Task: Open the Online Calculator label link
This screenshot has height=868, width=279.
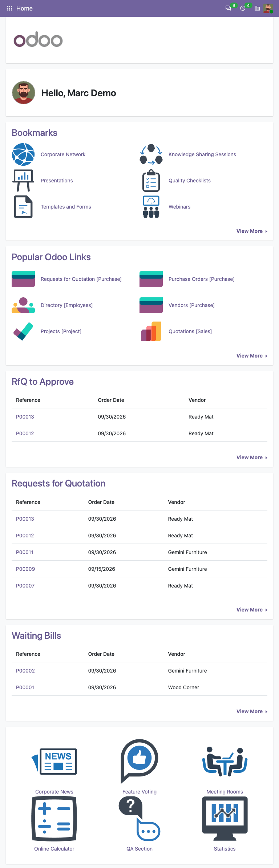Action: click(54, 849)
